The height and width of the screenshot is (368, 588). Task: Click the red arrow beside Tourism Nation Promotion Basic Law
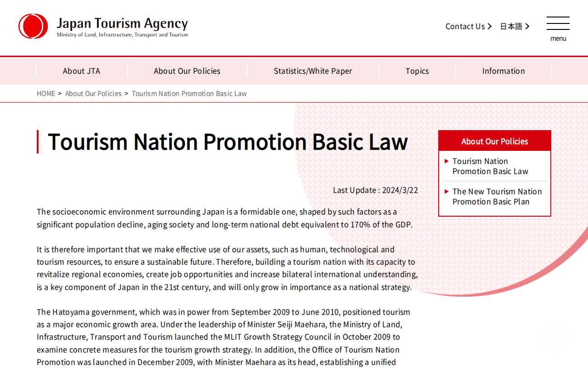[x=447, y=161]
